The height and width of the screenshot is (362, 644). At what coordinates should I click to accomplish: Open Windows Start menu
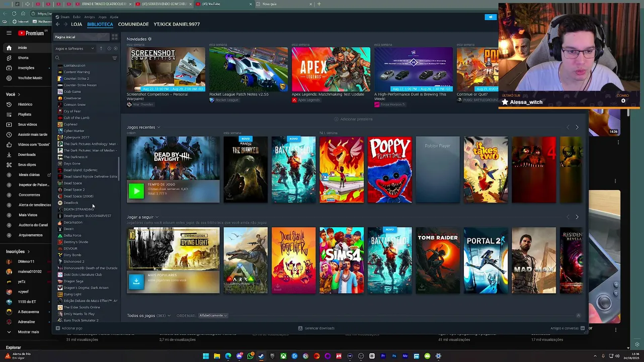tap(206, 356)
